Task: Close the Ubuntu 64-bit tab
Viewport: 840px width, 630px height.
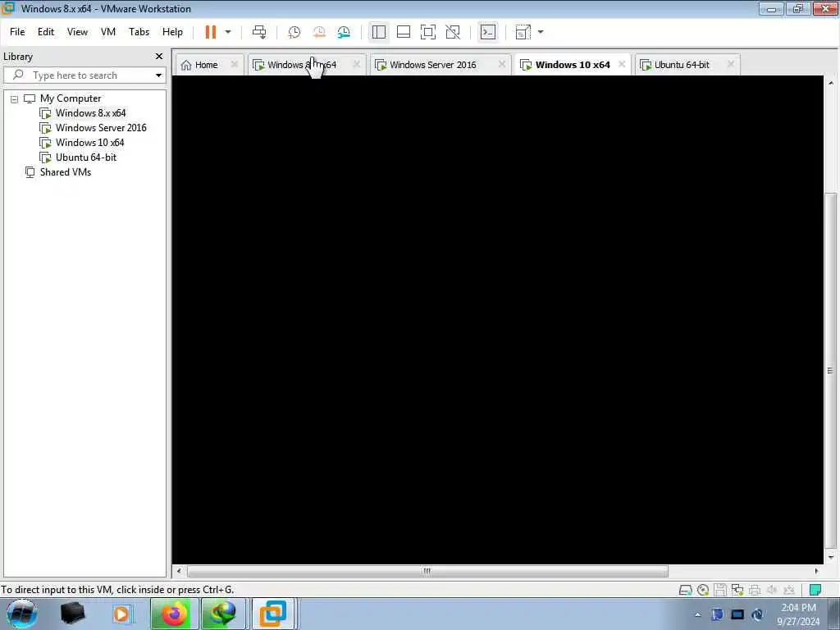Action: point(731,64)
